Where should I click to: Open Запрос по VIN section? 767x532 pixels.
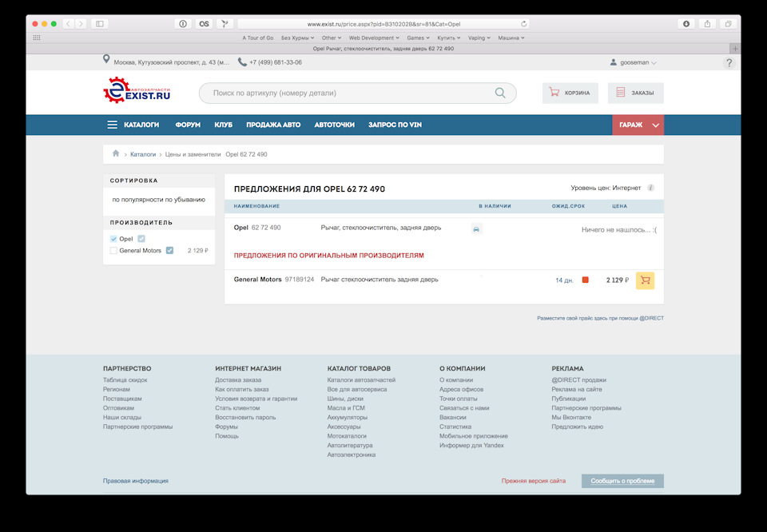(x=395, y=125)
